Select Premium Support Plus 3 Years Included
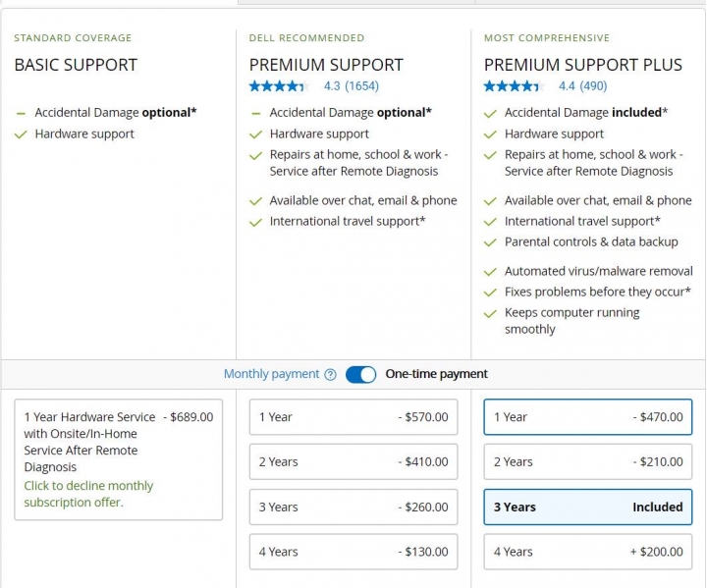Viewport: 707px width, 588px height. point(588,507)
